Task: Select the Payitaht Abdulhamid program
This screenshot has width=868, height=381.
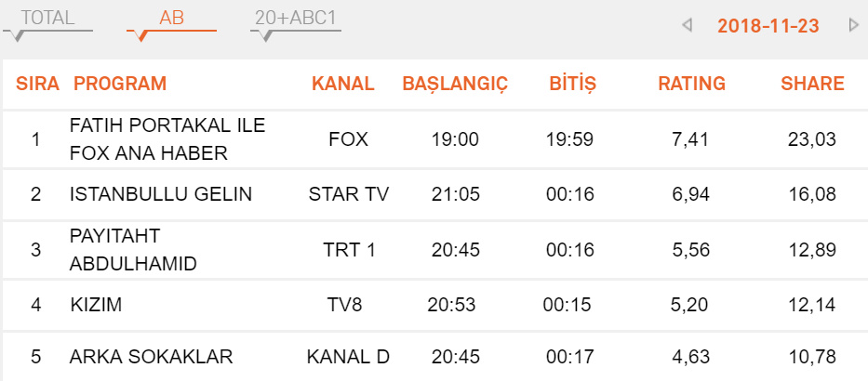Action: click(x=133, y=250)
